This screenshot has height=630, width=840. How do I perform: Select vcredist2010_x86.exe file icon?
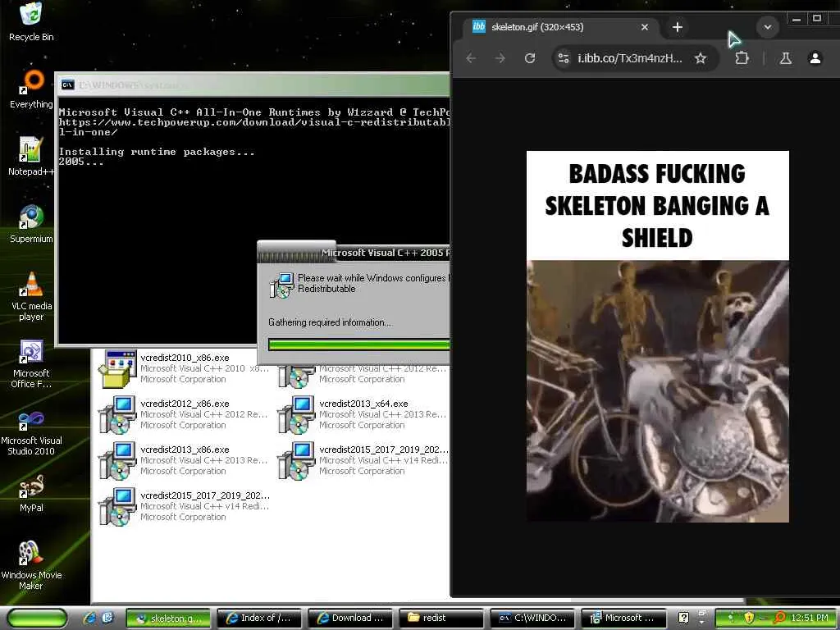click(118, 368)
